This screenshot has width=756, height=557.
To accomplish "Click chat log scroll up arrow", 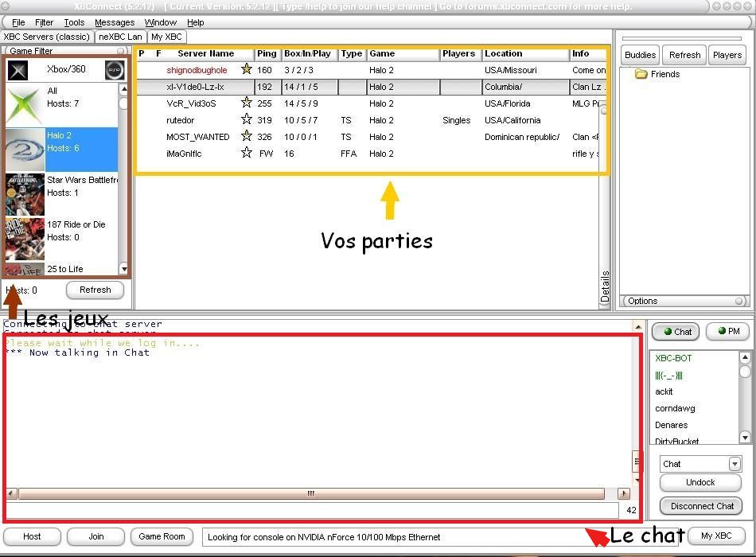I will (638, 327).
